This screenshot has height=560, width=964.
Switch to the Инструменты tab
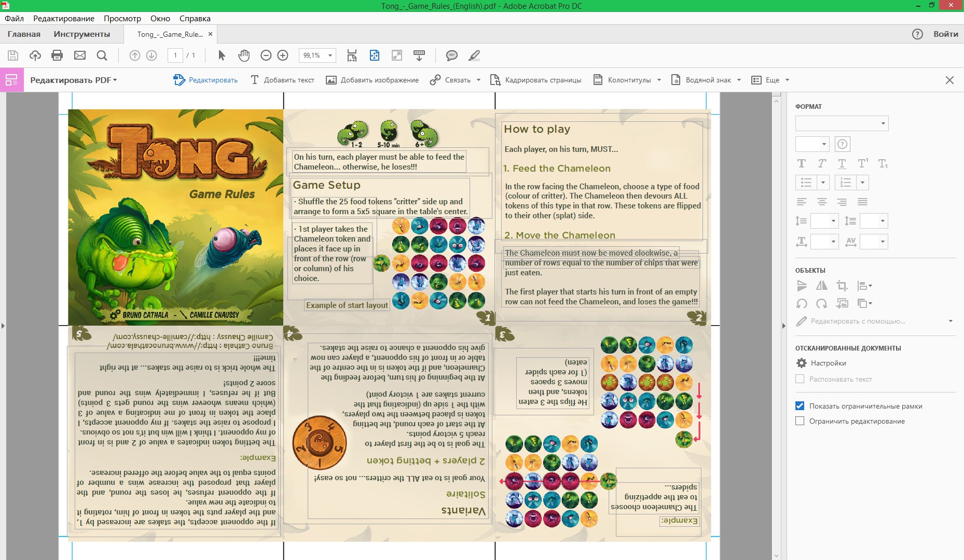pos(82,34)
